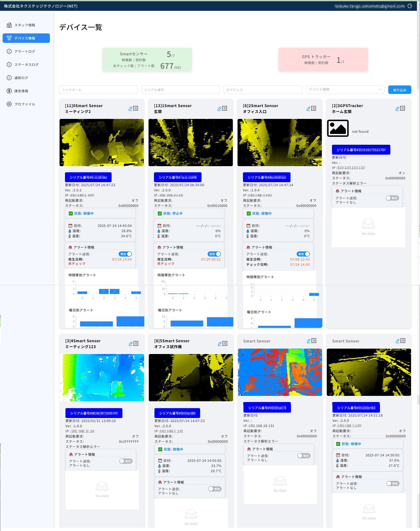Click the not found image placeholder icon
The image size is (420, 531).
click(338, 128)
